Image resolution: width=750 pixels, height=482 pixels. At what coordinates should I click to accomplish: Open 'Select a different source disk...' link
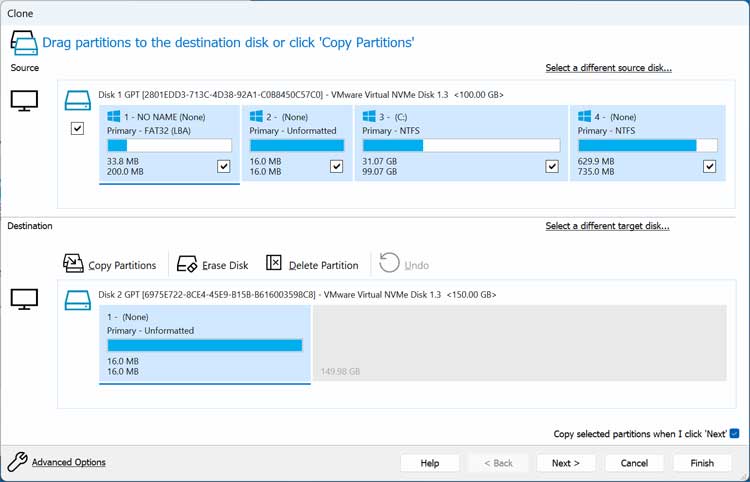click(608, 68)
